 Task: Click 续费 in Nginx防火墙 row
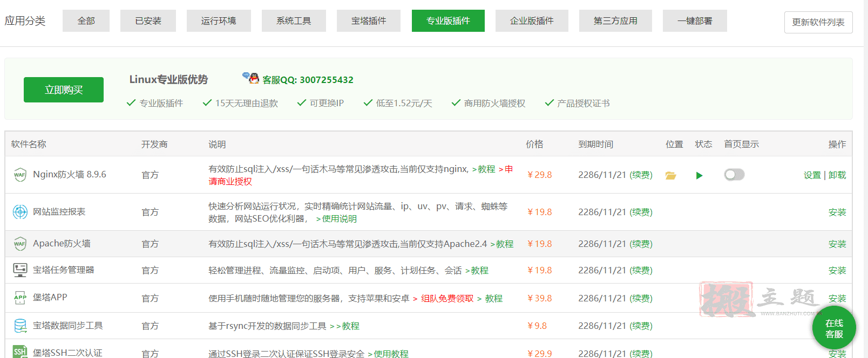[x=641, y=175]
